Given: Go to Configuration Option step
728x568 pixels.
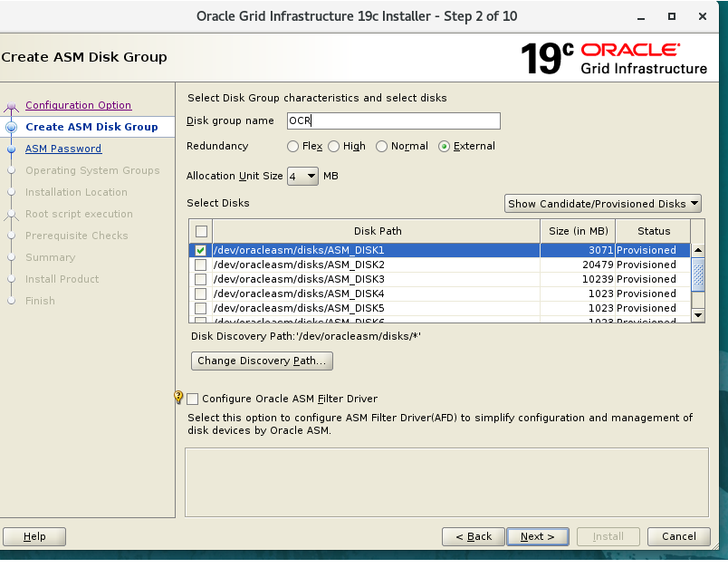Looking at the screenshot, I should (x=79, y=105).
